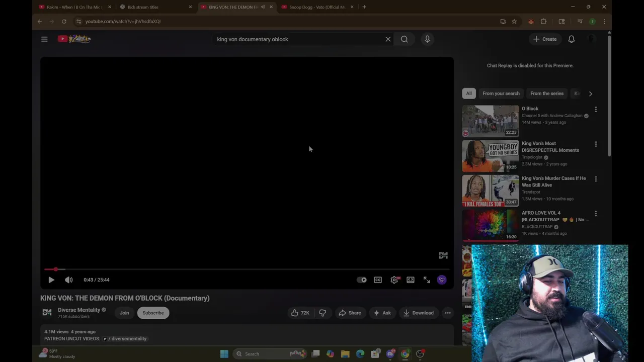This screenshot has width=644, height=362.
Task: Open O Block video thumbnail
Action: tap(491, 121)
